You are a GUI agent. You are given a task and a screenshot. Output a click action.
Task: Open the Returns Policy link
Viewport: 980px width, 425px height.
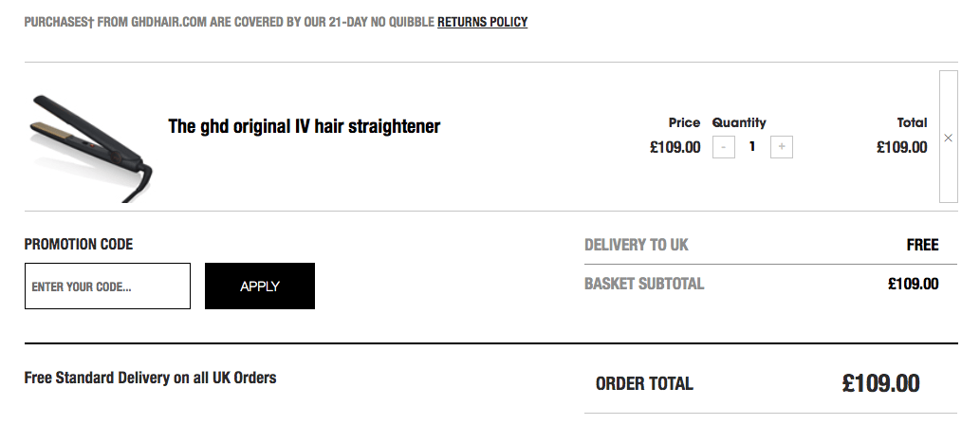coord(482,22)
